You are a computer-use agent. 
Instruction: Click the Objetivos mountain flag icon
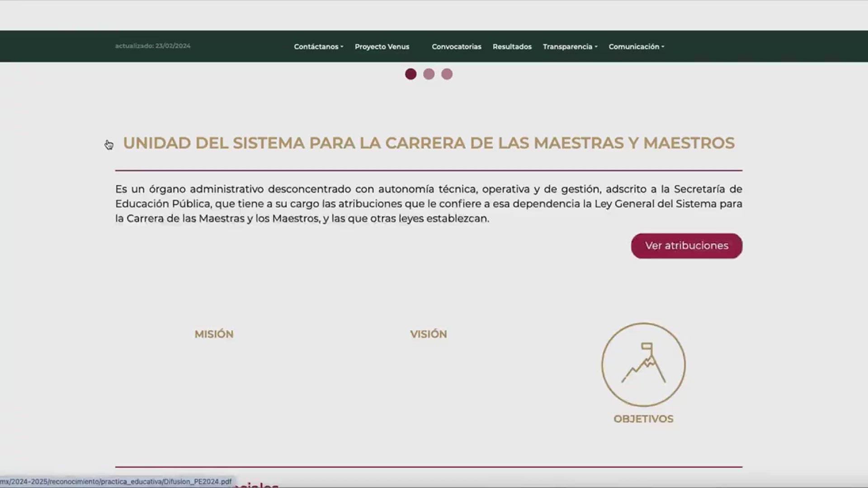click(x=643, y=364)
